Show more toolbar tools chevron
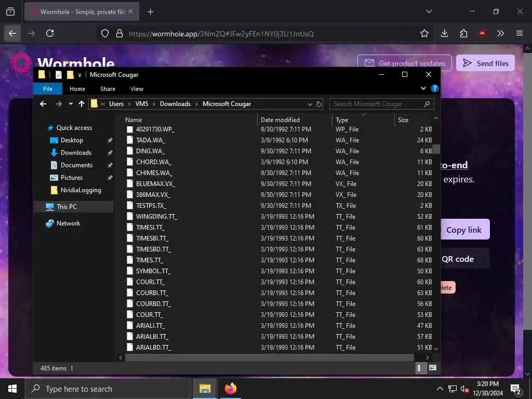The image size is (532, 399). coord(500,33)
